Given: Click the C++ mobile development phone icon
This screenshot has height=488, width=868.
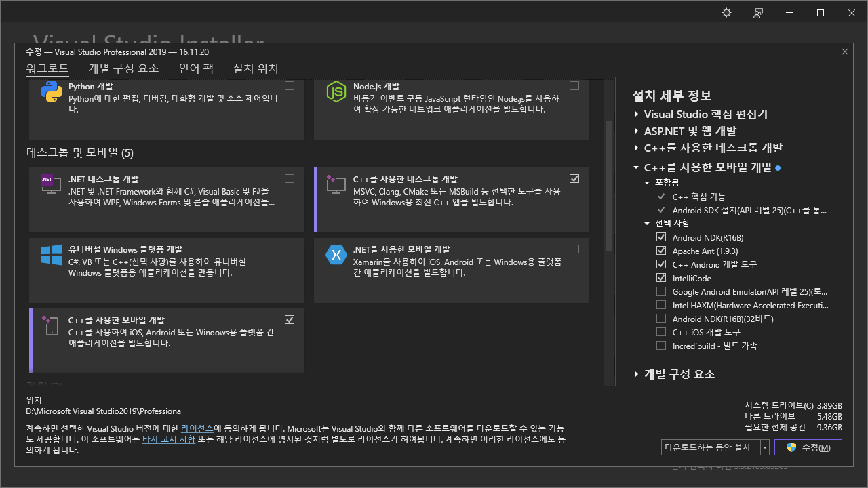Looking at the screenshot, I should 52,325.
